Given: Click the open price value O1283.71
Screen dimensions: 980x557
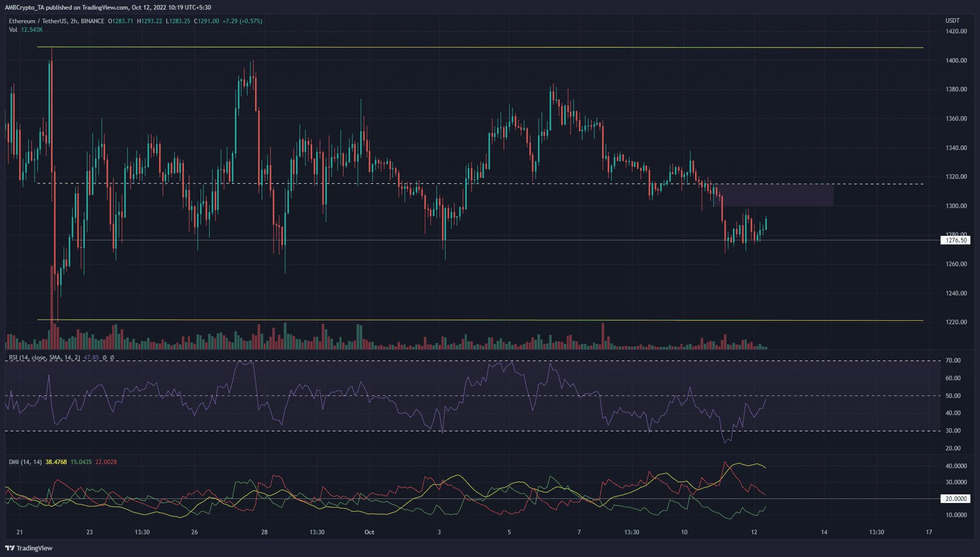Looking at the screenshot, I should tap(121, 21).
